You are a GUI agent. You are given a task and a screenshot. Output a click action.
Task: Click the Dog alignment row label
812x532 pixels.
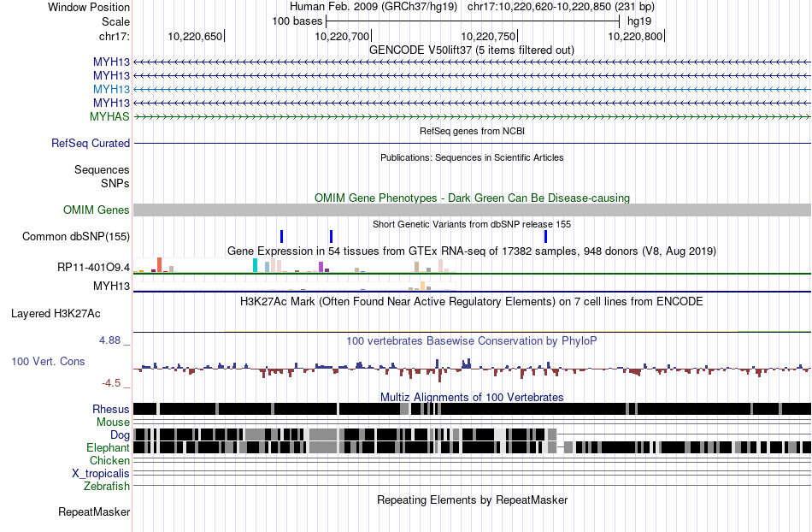[x=120, y=434]
